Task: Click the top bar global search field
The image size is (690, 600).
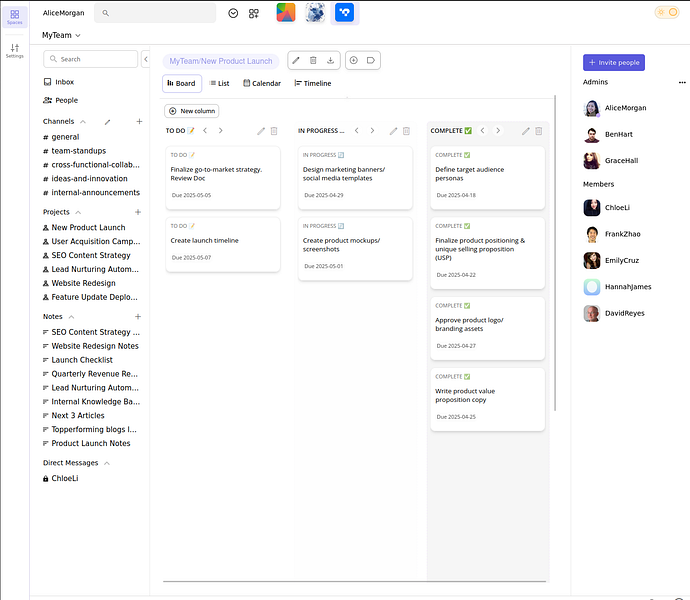Action: [x=155, y=13]
